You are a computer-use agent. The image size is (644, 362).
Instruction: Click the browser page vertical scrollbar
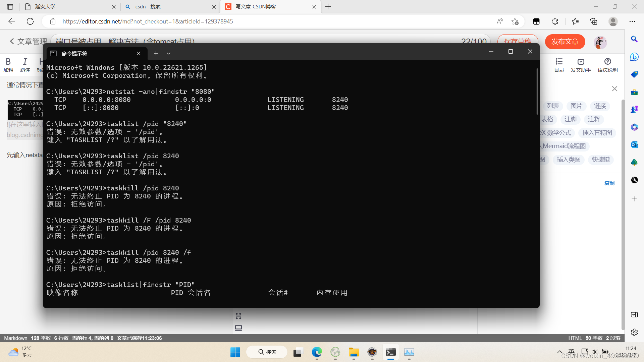[623, 215]
